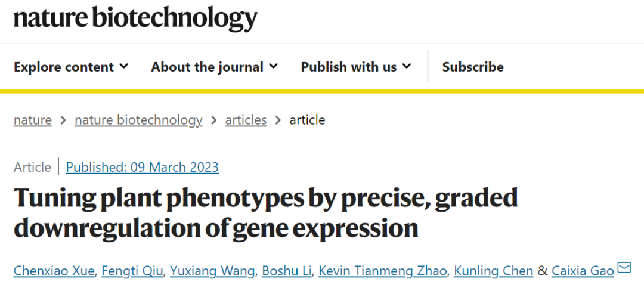Click the nature biotechnology logo

(135, 18)
